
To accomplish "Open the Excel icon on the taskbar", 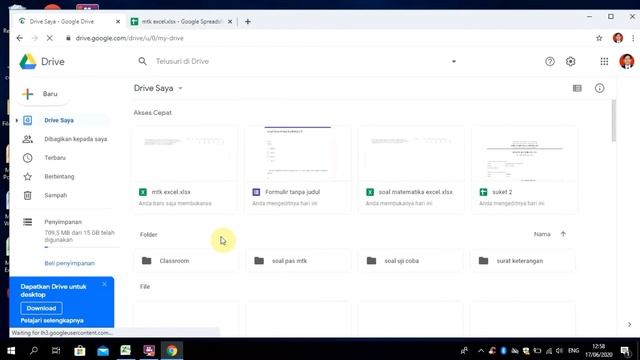I will [126, 350].
